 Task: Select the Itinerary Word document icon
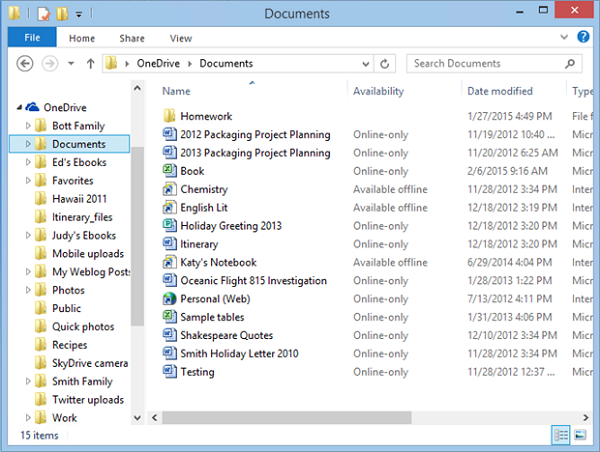pyautogui.click(x=169, y=244)
